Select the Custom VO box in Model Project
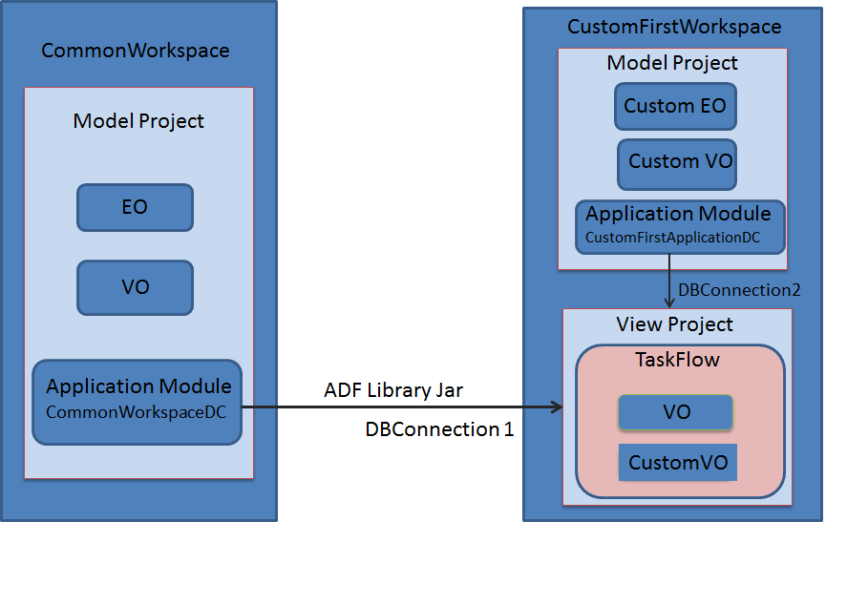This screenshot has height=605, width=868. (677, 164)
